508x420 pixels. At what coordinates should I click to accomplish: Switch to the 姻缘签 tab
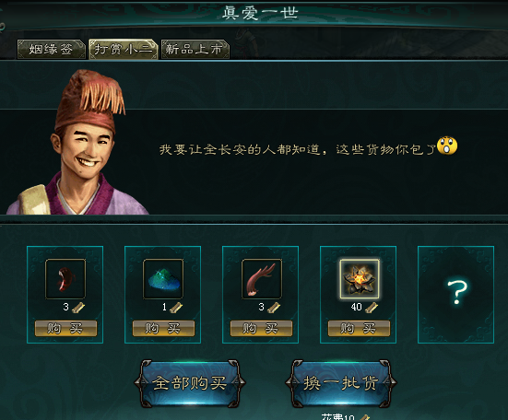pyautogui.click(x=52, y=50)
